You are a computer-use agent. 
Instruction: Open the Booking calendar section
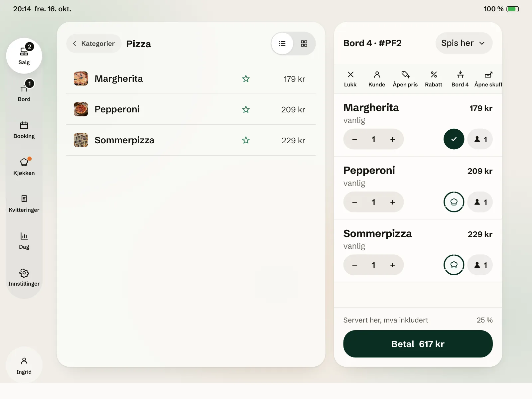click(24, 130)
